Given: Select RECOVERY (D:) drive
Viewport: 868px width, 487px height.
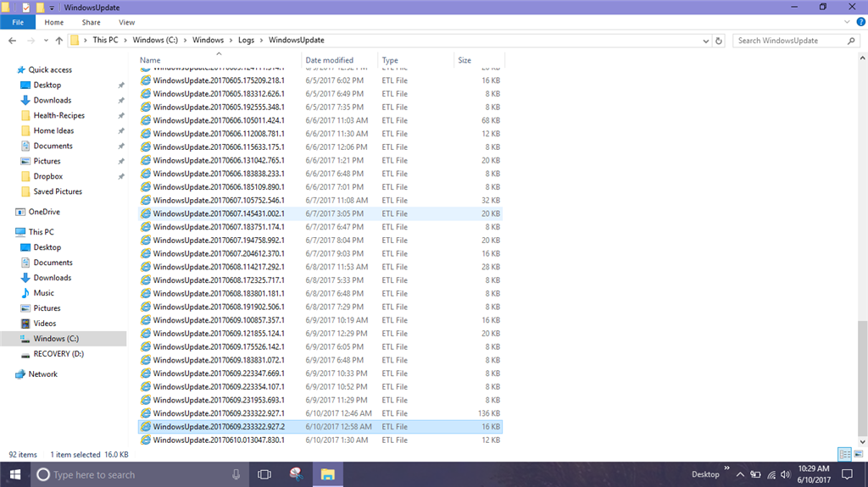Looking at the screenshot, I should coord(58,354).
